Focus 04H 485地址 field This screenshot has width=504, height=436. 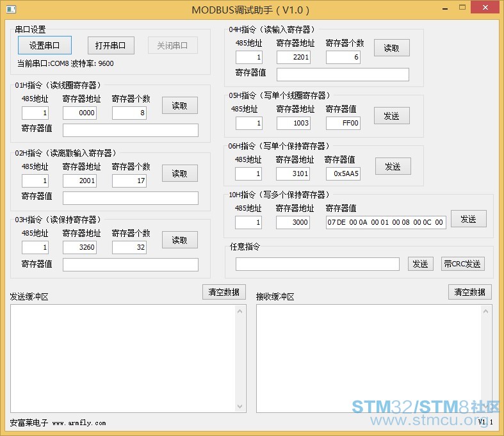tap(249, 57)
